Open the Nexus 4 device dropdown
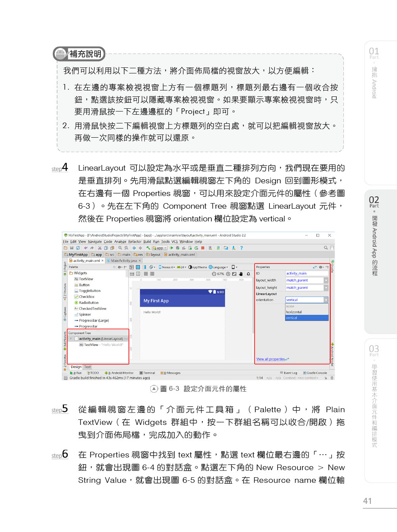This screenshot has width=397, height=532. click(167, 267)
